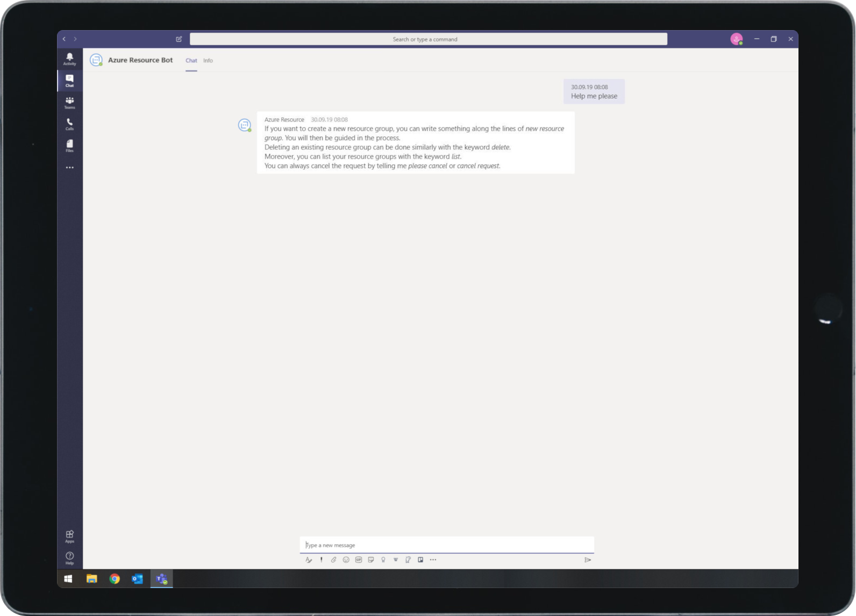856x616 pixels.
Task: Open the Calls section in sidebar
Action: pos(69,124)
